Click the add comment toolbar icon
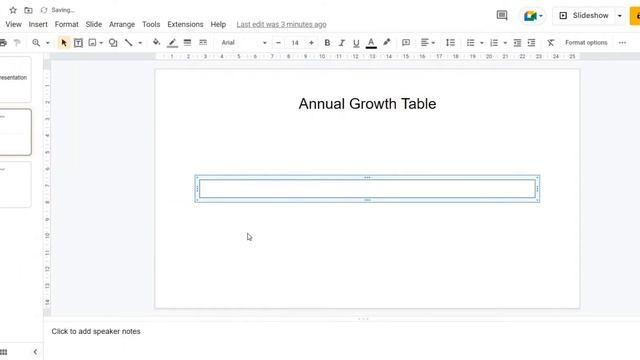Image resolution: width=640 pixels, height=360 pixels. pos(406,42)
